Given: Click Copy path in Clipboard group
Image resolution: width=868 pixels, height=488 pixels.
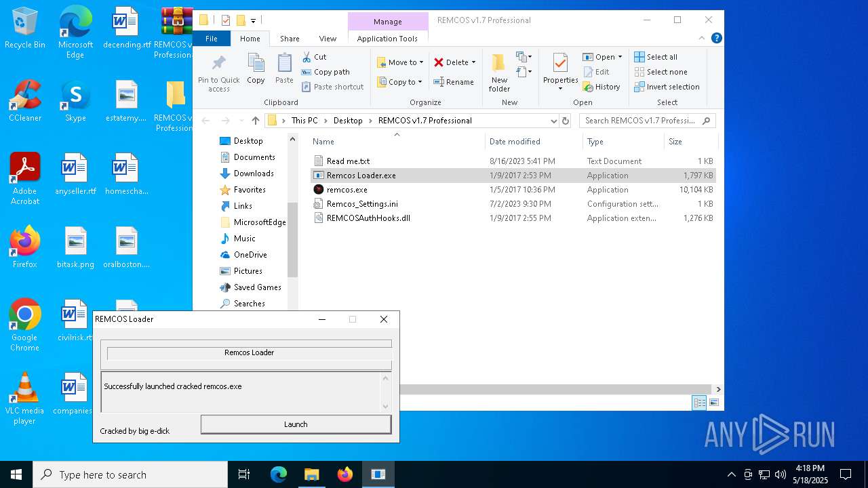Looking at the screenshot, I should click(325, 72).
